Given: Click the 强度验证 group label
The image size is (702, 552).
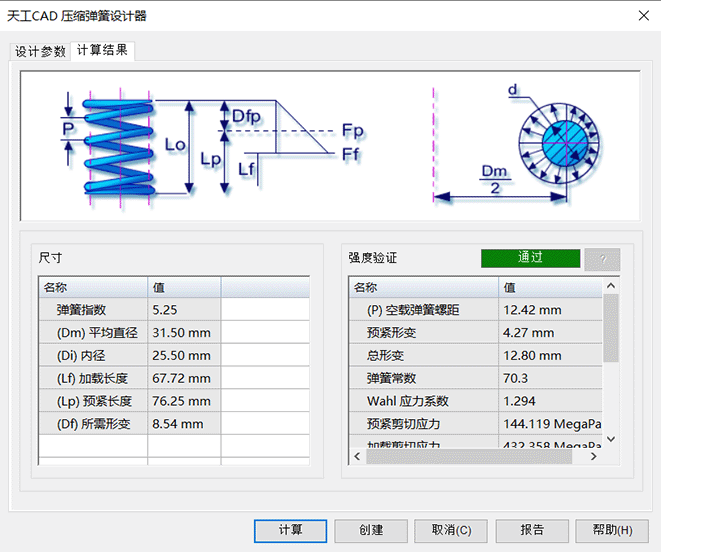Looking at the screenshot, I should (x=372, y=258).
